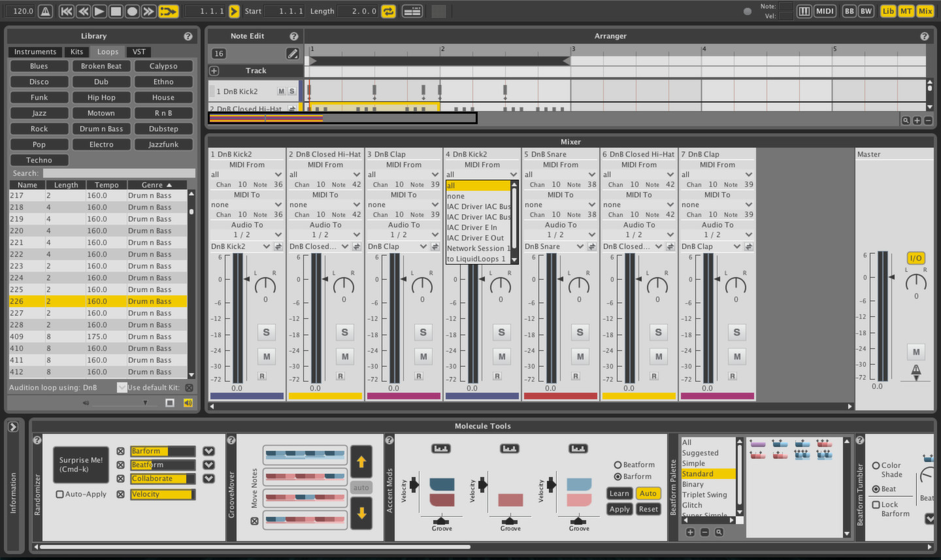Viewport: 941px width, 560px height.
Task: Click the zoom magnifier icon below the Arranger
Action: point(906,120)
